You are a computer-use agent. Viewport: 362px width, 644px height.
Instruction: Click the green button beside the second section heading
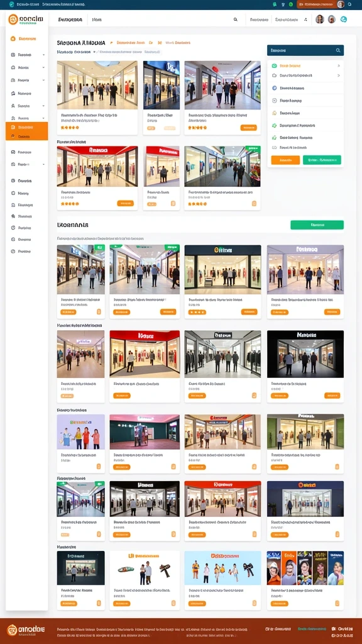pyautogui.click(x=317, y=225)
